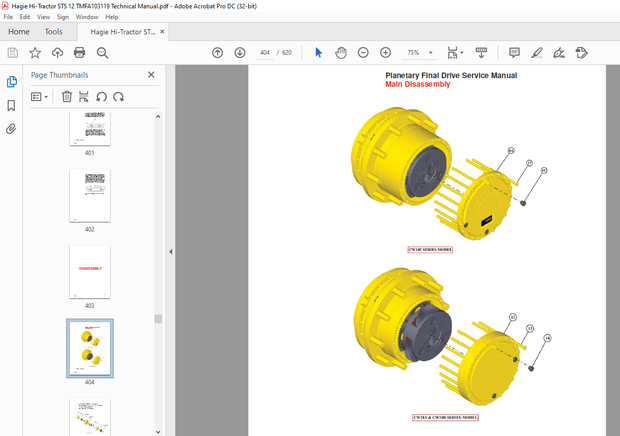Click the upper diagram's red-boxed series label
The height and width of the screenshot is (436, 620).
pyautogui.click(x=430, y=249)
